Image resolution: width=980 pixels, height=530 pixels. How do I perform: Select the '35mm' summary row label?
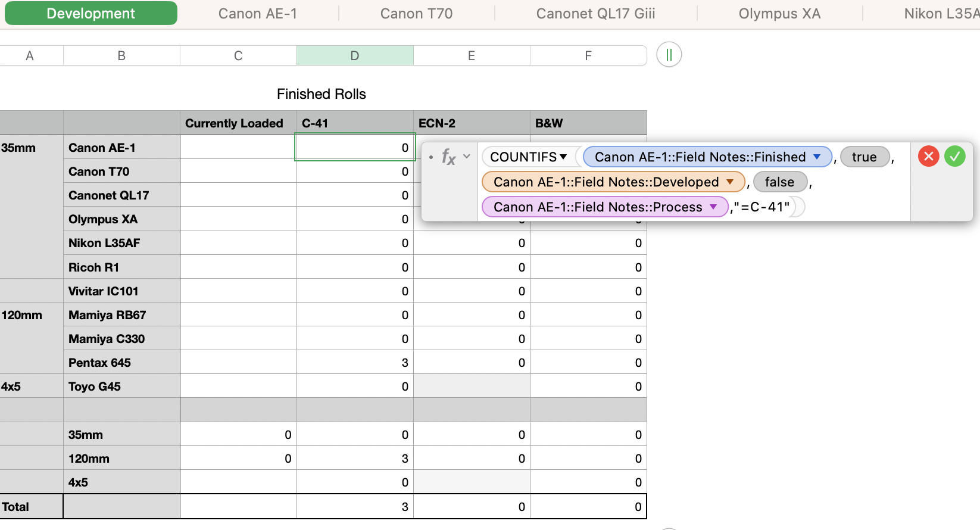pyautogui.click(x=121, y=434)
